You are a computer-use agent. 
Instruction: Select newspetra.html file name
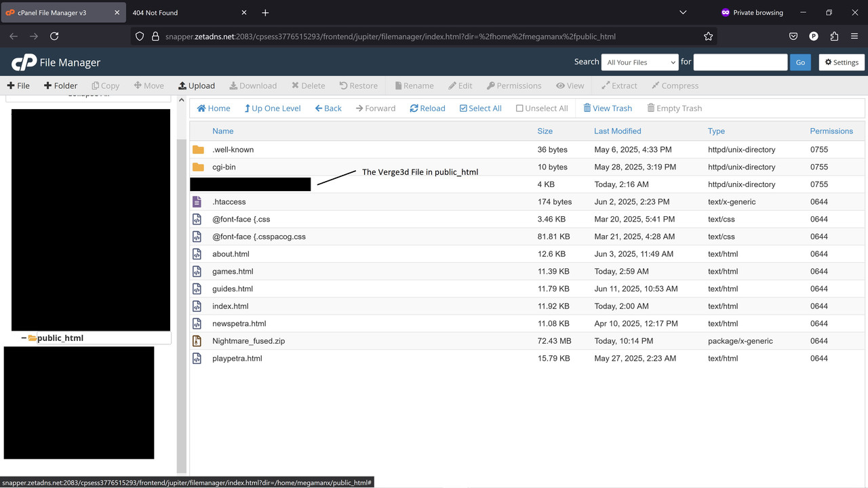click(239, 324)
